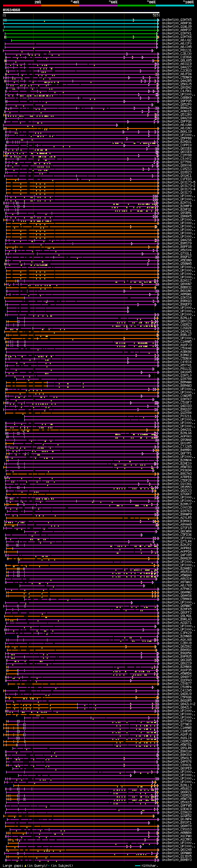
Task: Click the label UniRef100_C6RBK9
Action: [177, 98]
